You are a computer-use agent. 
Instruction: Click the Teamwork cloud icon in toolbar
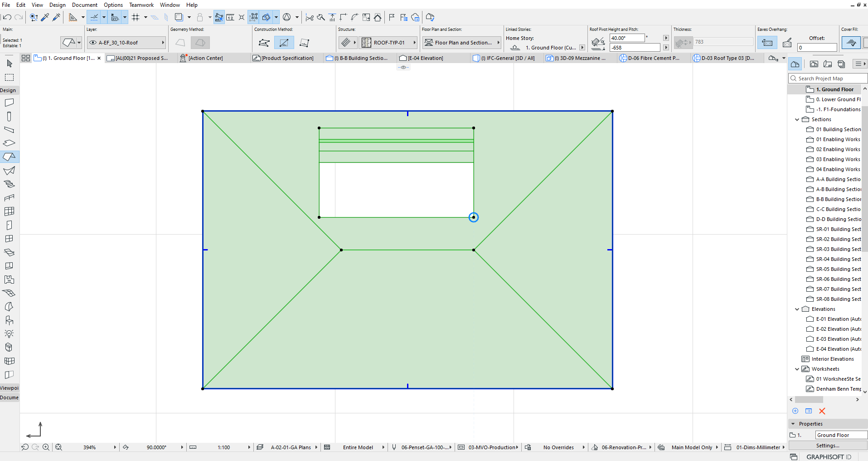pyautogui.click(x=415, y=17)
